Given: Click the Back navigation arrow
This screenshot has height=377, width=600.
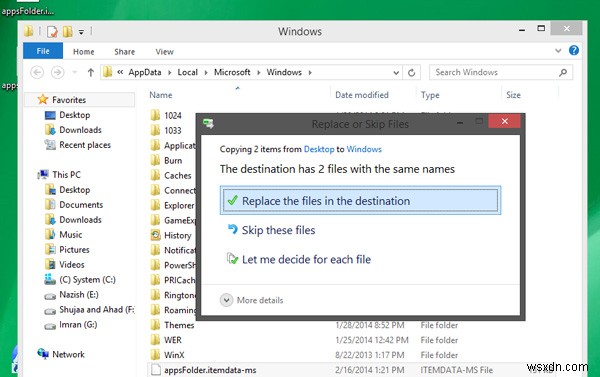Looking at the screenshot, I should (37, 72).
